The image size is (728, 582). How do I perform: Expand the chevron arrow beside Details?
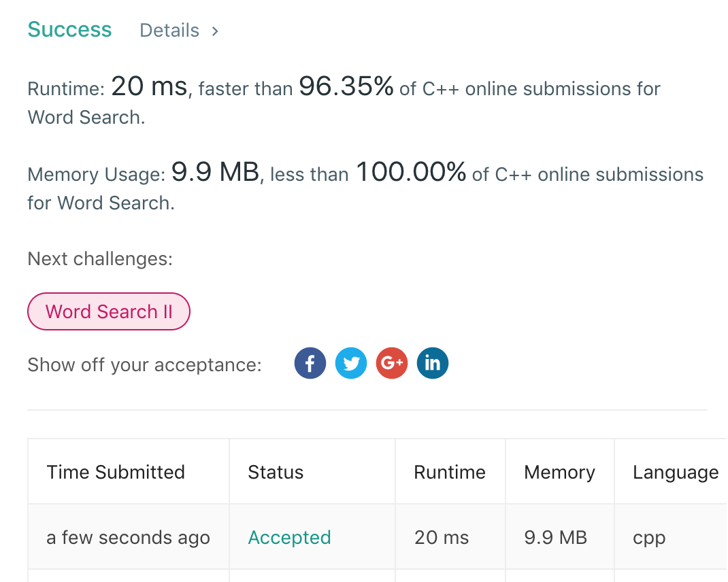[215, 31]
